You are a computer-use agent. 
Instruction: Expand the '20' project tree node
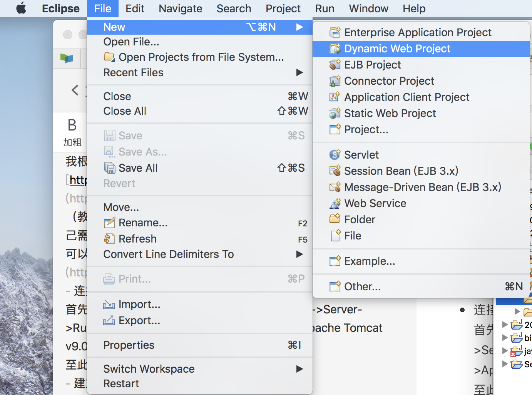pos(505,325)
